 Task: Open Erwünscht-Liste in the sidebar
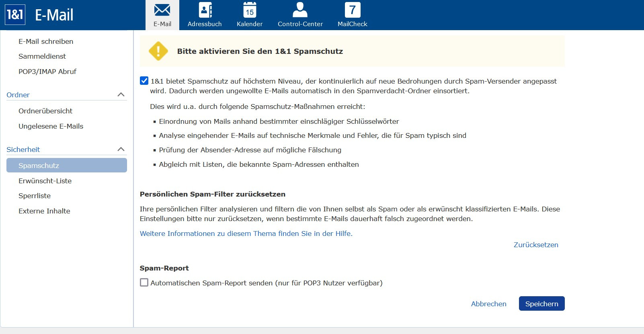pos(45,181)
